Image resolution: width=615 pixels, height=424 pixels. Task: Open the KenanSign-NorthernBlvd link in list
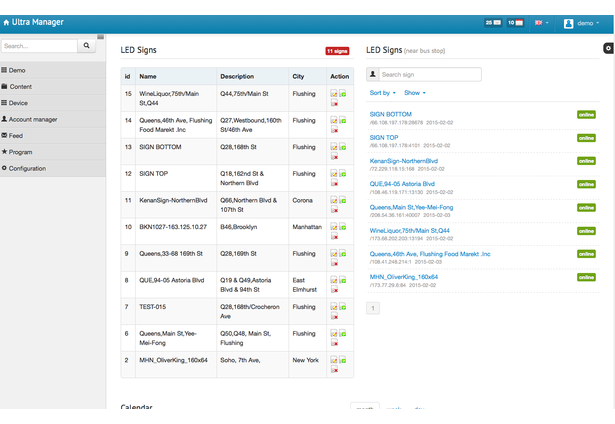[x=404, y=161]
